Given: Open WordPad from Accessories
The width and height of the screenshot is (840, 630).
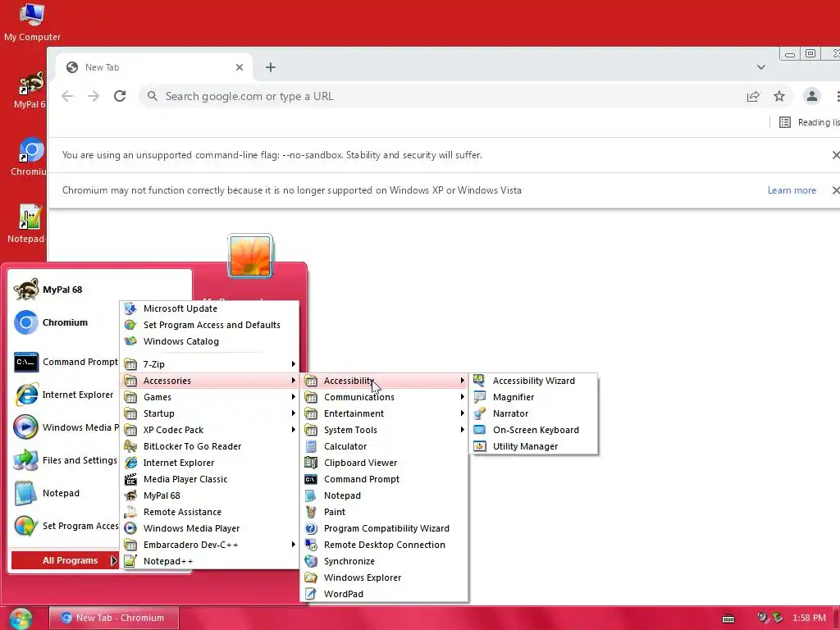Looking at the screenshot, I should click(384, 594).
